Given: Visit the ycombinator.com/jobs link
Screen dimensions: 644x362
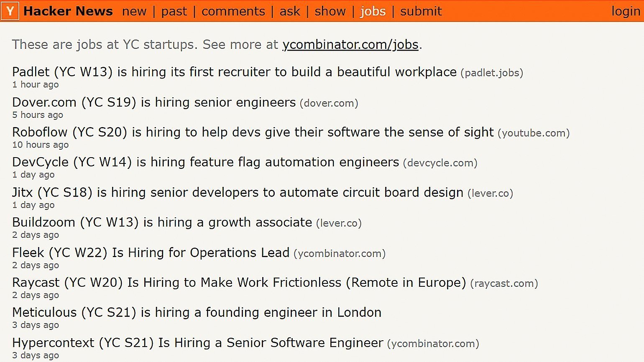Looking at the screenshot, I should (x=350, y=44).
